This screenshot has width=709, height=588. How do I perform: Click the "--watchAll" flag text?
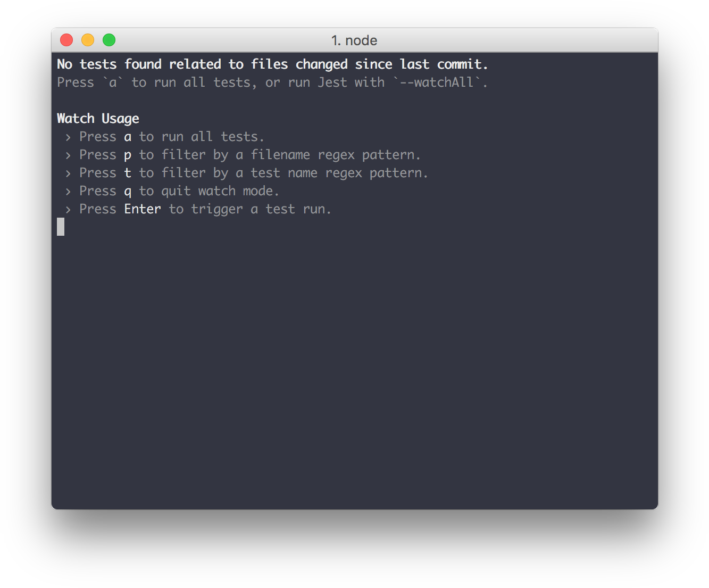click(x=436, y=82)
